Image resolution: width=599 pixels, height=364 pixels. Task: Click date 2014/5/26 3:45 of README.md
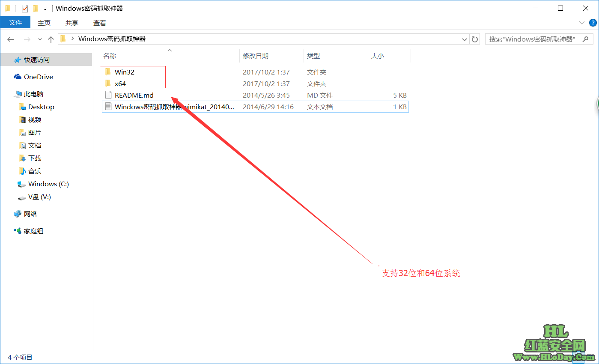tap(266, 95)
